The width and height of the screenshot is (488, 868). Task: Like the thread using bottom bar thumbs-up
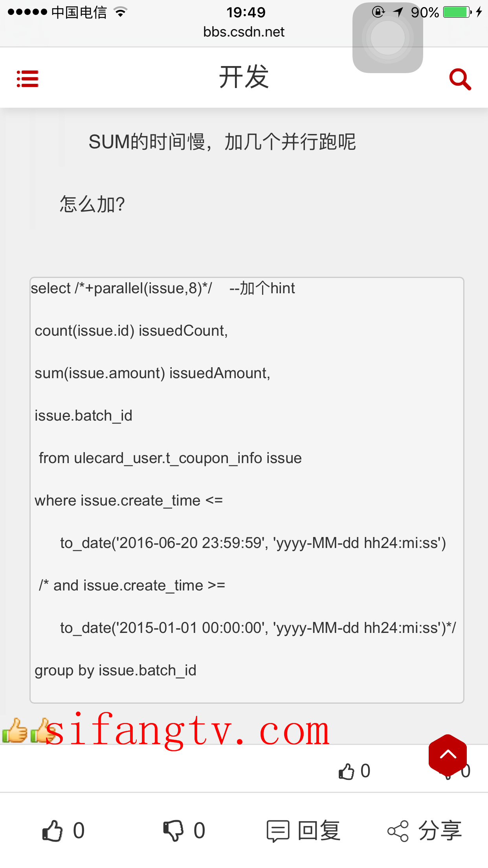click(63, 831)
